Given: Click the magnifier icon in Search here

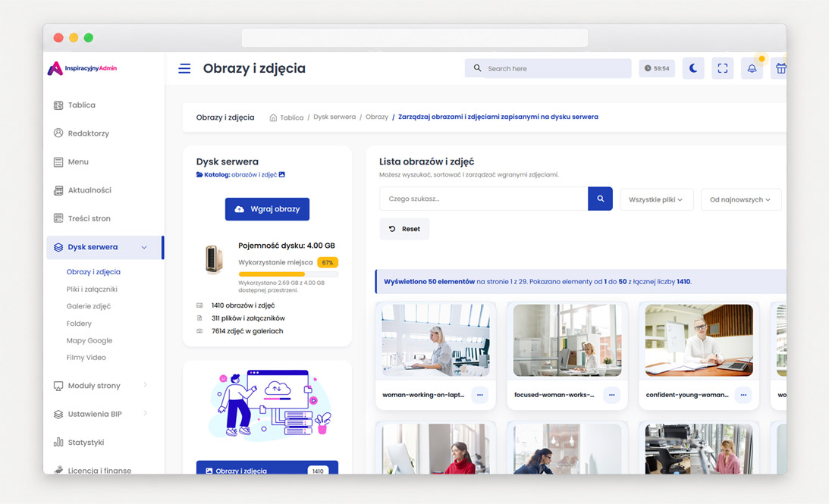Looking at the screenshot, I should (477, 68).
